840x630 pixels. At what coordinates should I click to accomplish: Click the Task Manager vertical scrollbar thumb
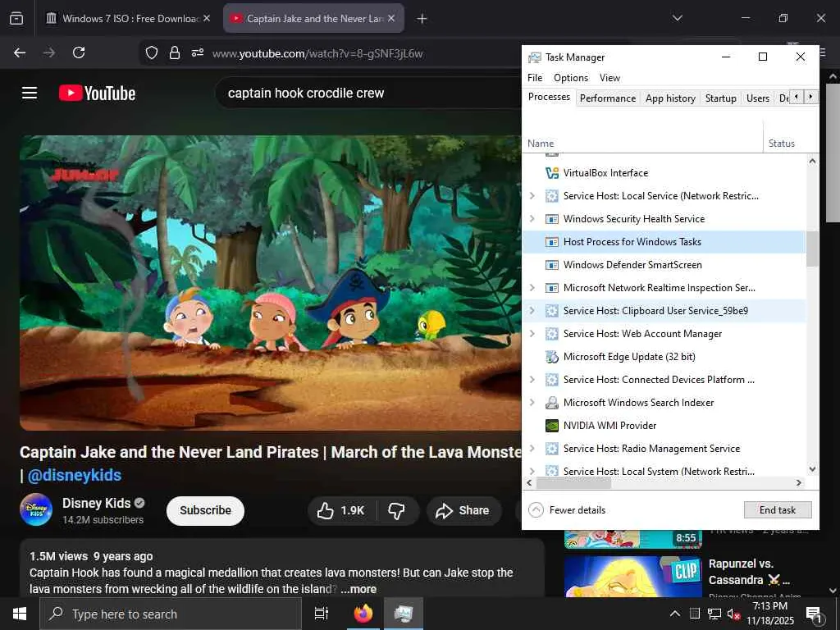(x=812, y=249)
